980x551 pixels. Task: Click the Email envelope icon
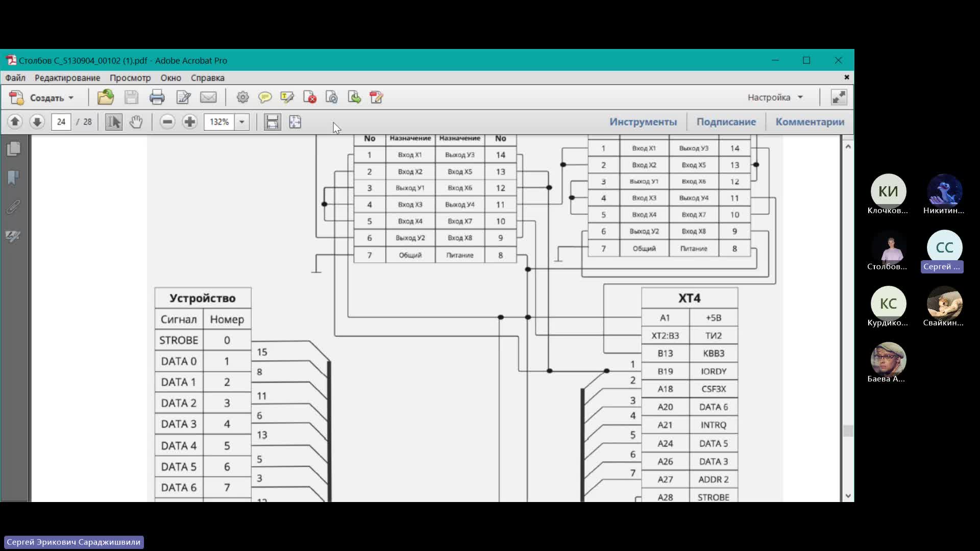click(208, 97)
